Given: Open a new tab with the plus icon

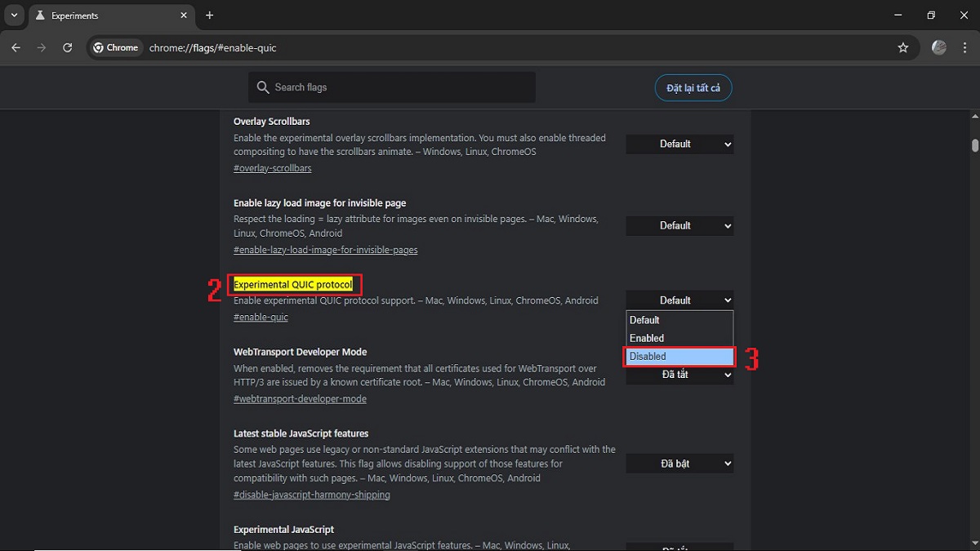Looking at the screenshot, I should pyautogui.click(x=210, y=16).
